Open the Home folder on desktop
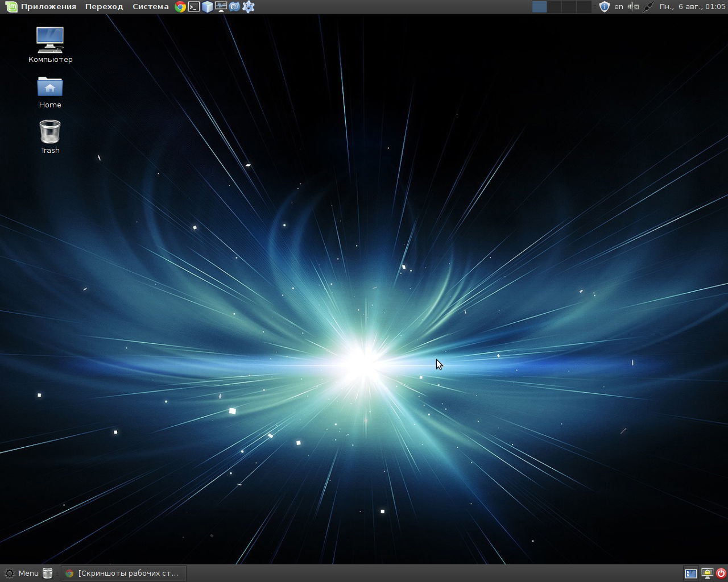Image resolution: width=728 pixels, height=582 pixels. pos(50,87)
